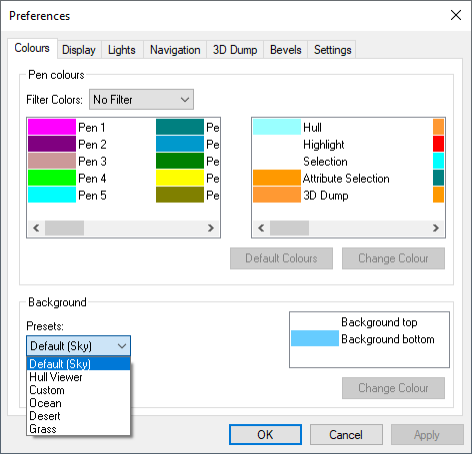Select the blue Background bottom swatch
Screen dimensions: 472x454
pyautogui.click(x=315, y=339)
